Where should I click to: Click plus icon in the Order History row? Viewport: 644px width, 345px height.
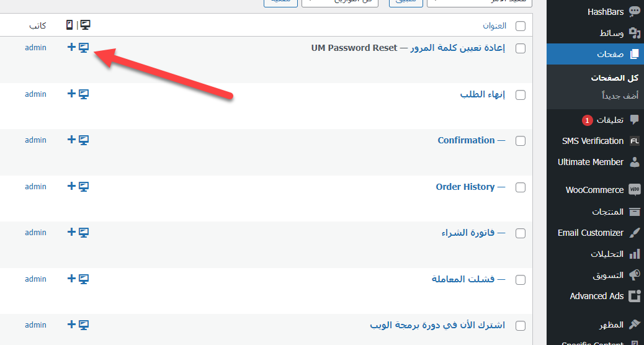pos(71,186)
